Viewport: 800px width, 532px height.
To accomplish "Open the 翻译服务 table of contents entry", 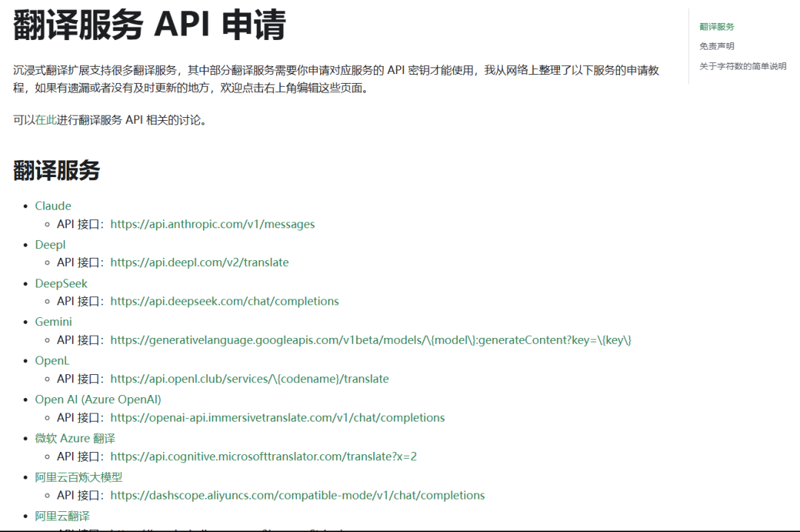I will 716,27.
